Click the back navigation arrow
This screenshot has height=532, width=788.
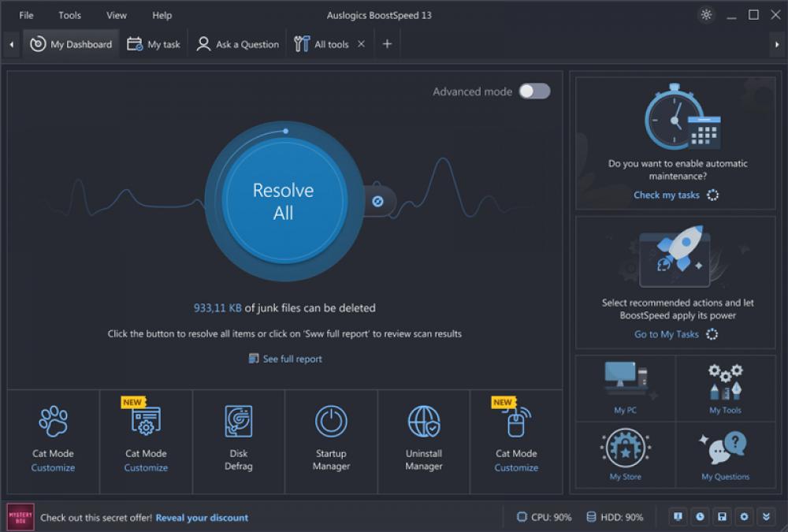tap(9, 44)
